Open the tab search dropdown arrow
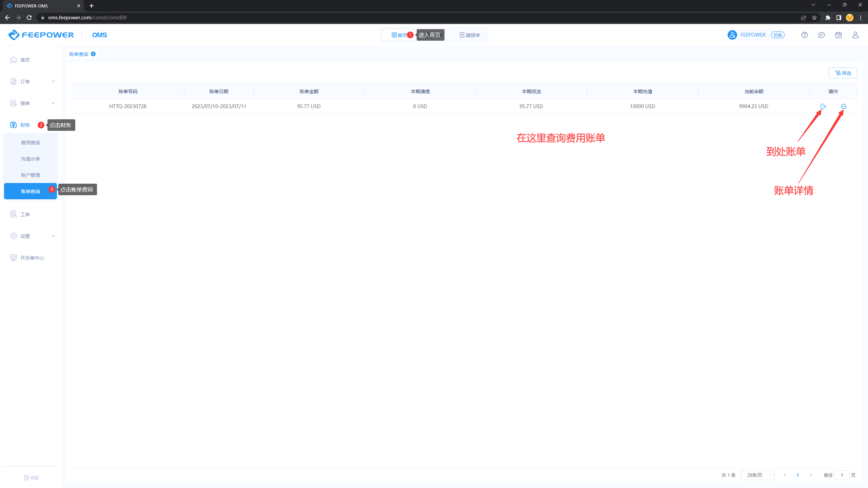Viewport: 868px width, 488px height. coord(813,5)
